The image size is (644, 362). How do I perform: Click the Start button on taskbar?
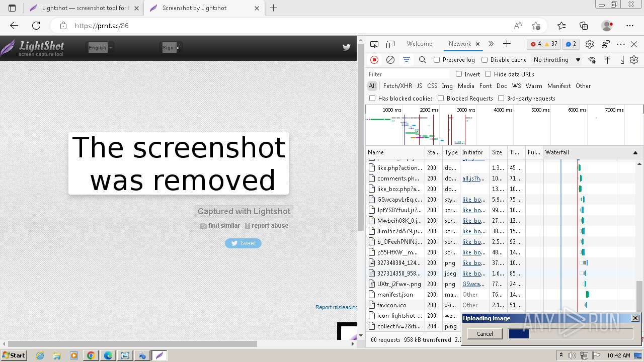pyautogui.click(x=14, y=355)
